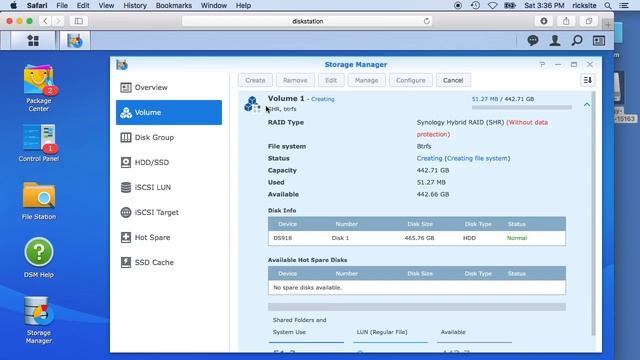
Task: Click the Manage button
Action: click(x=366, y=80)
